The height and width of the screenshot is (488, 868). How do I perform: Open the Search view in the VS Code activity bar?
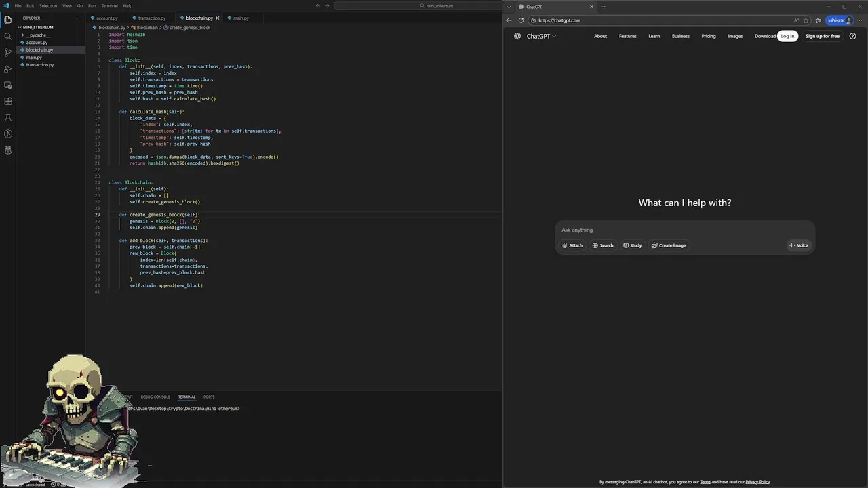pos(8,36)
